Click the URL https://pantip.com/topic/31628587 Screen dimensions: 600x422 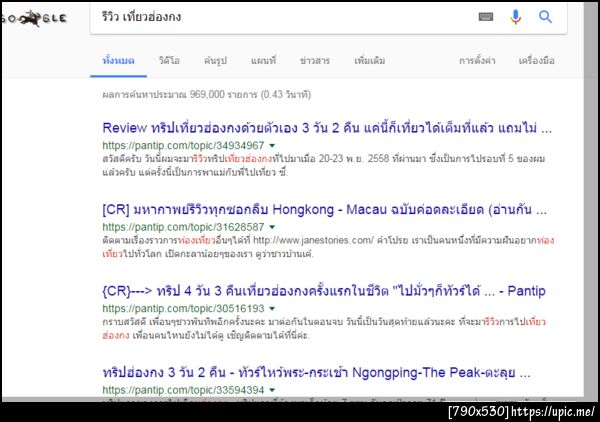point(183,227)
